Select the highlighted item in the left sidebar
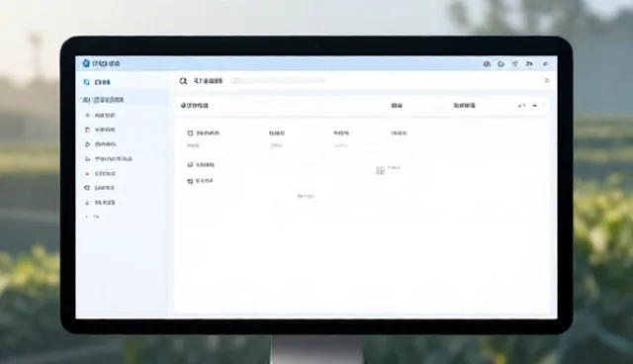 click(123, 100)
